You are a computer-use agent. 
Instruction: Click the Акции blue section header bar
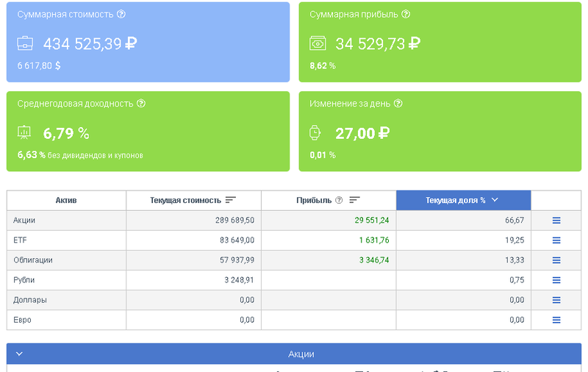pyautogui.click(x=301, y=354)
